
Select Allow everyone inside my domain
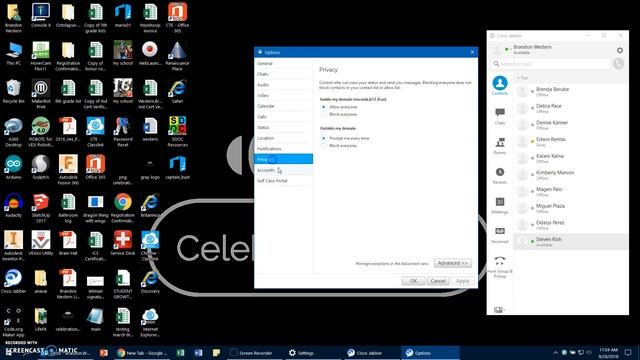coord(324,107)
